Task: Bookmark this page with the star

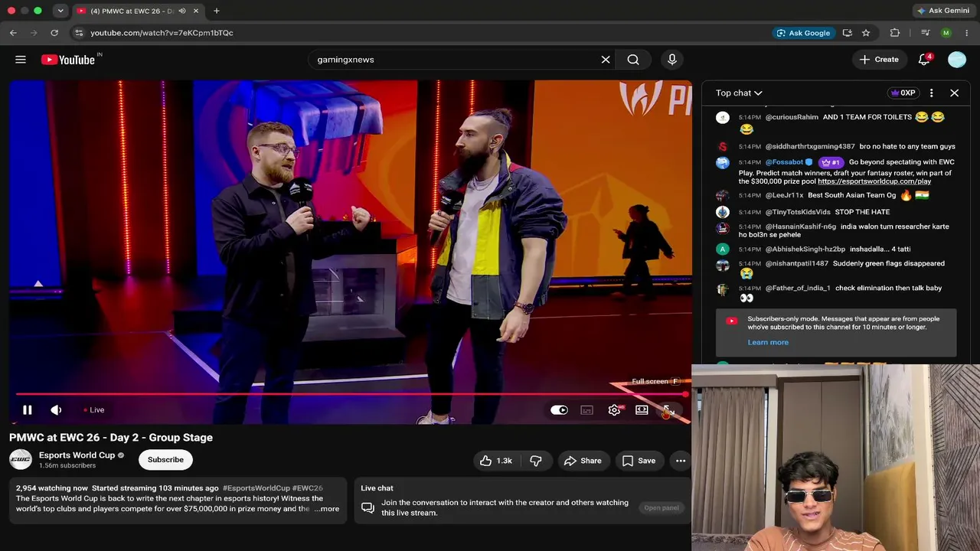Action: click(x=866, y=33)
